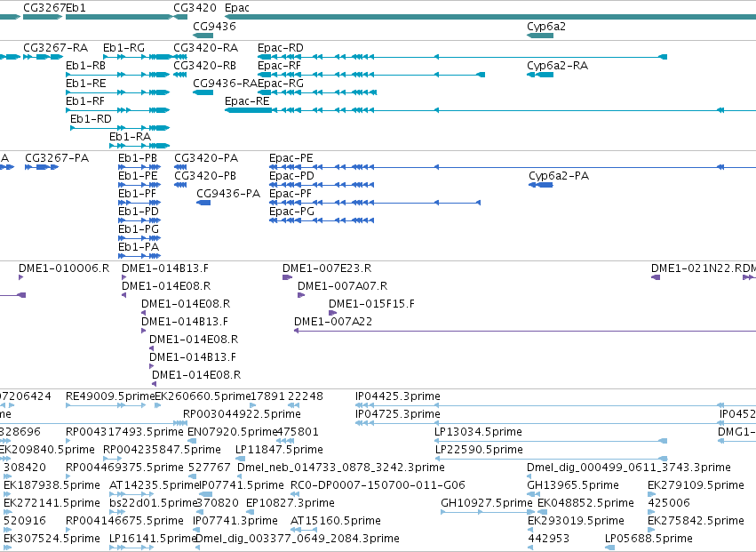Viewport: 756px width, 552px height.
Task: Click the Epac-RG transcript label
Action: (x=281, y=84)
